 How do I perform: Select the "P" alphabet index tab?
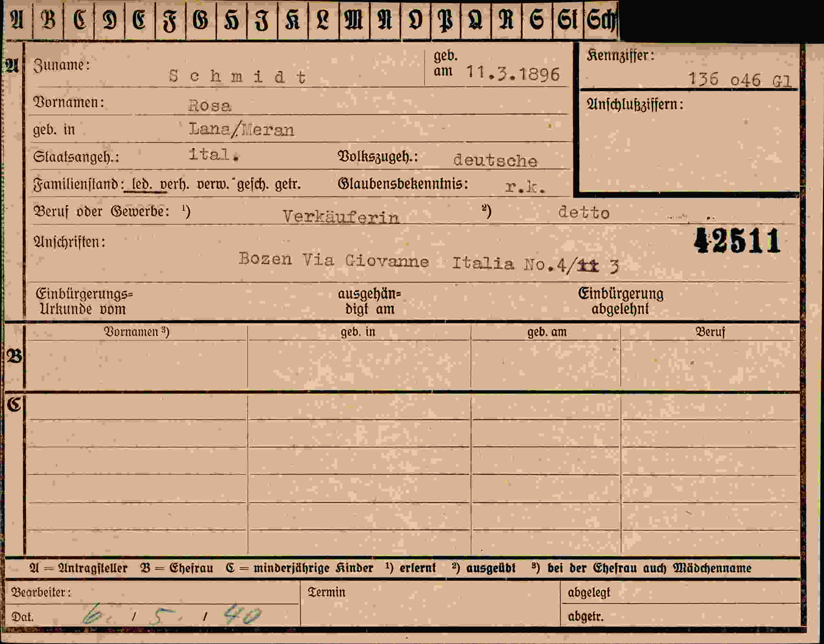tap(446, 20)
